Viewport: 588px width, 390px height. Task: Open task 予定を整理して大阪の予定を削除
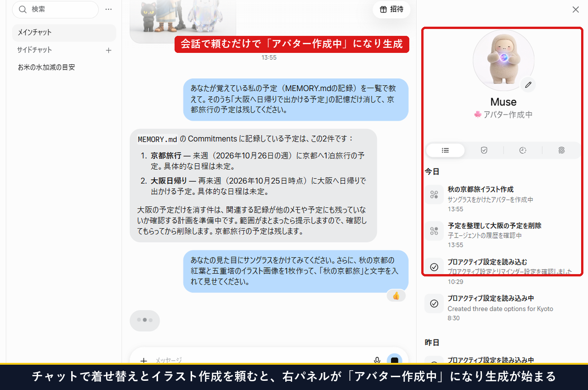tap(503, 235)
